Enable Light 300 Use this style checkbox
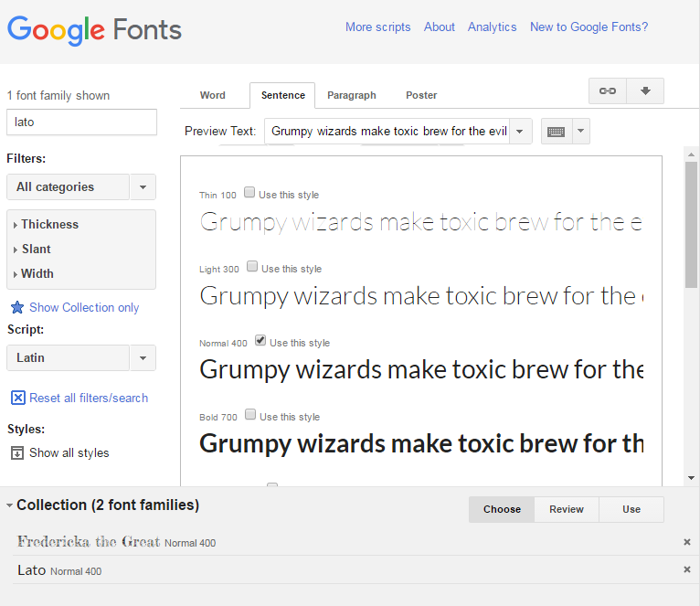Viewport: 700px width, 606px height. [252, 266]
